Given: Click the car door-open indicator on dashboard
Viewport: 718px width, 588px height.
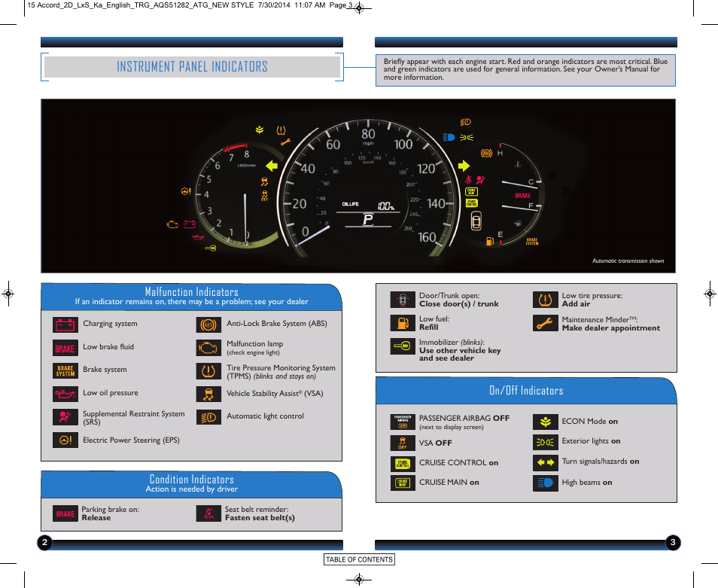Looking at the screenshot, I should [x=476, y=221].
